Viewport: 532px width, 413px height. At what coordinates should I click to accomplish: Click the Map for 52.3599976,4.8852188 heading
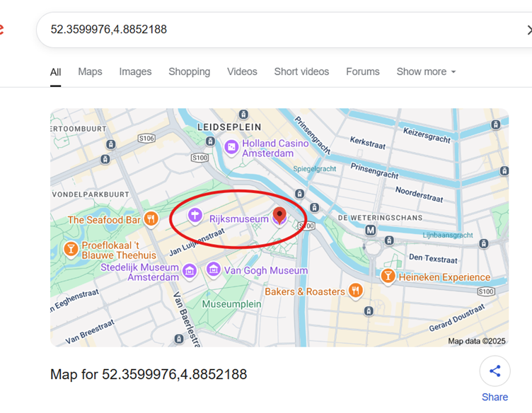149,374
